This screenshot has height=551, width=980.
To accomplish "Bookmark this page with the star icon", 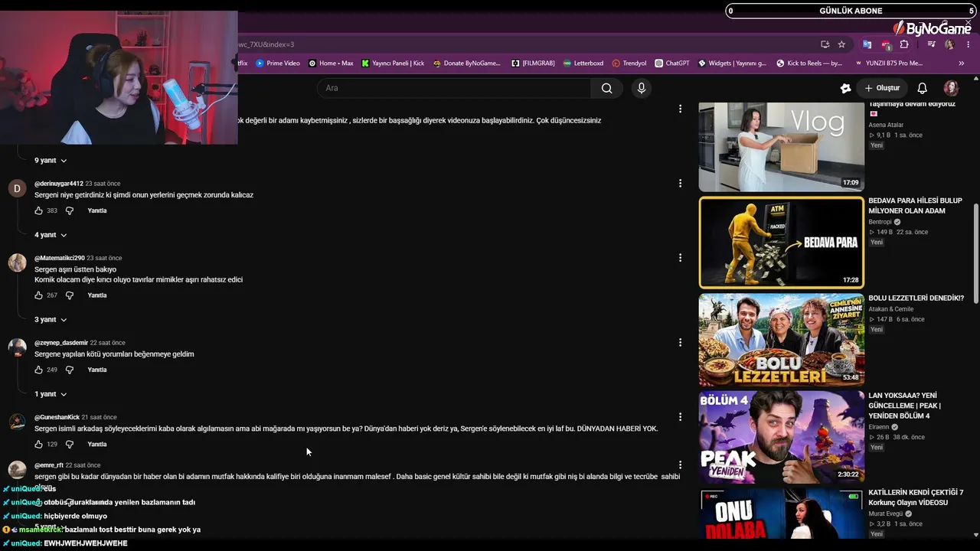I will (x=841, y=44).
